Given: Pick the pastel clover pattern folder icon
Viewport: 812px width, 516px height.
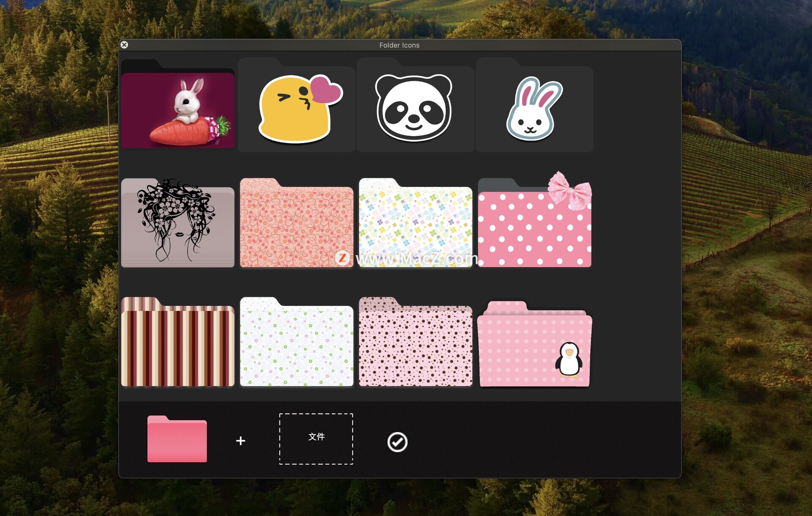Looking at the screenshot, I should [415, 223].
